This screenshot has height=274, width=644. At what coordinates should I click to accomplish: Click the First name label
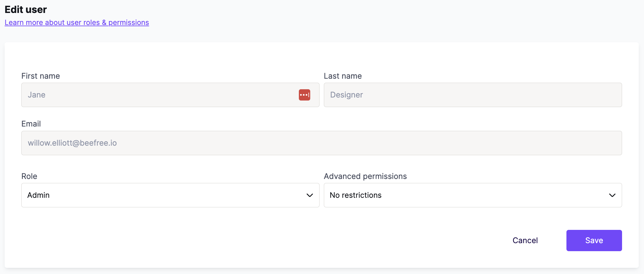(x=40, y=76)
